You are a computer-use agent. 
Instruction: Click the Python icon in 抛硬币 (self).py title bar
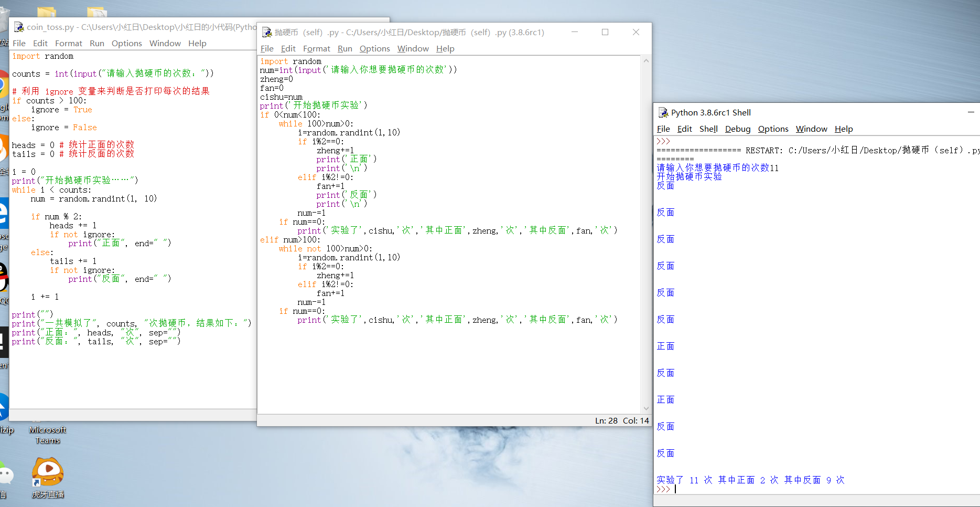[267, 32]
